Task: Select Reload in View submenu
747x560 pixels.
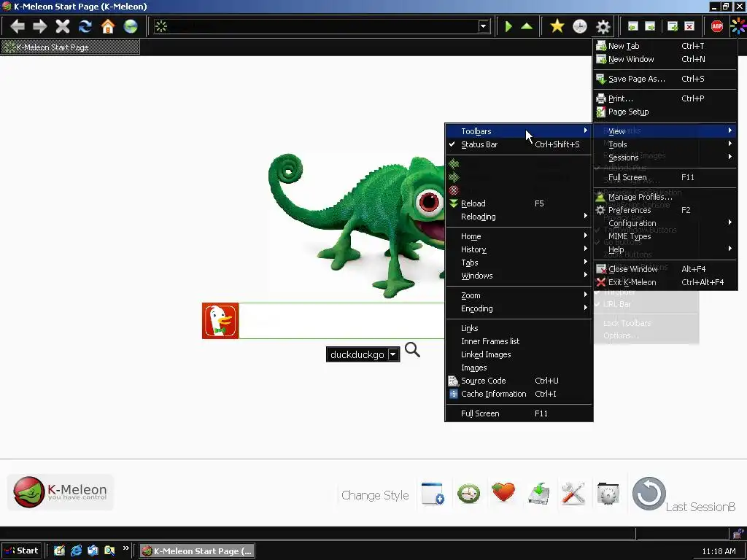Action: point(519,203)
